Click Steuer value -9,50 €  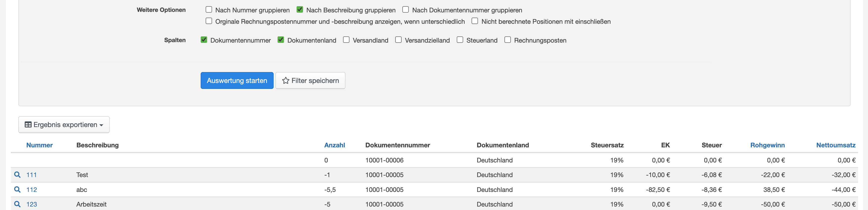coord(711,204)
